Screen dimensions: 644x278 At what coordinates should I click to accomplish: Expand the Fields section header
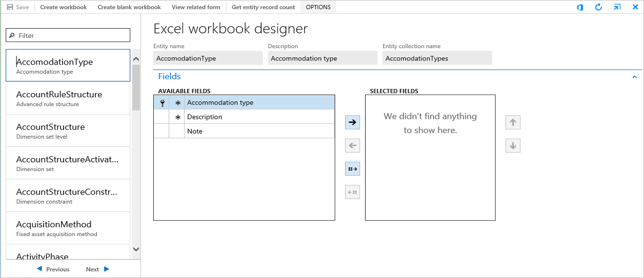click(x=169, y=76)
